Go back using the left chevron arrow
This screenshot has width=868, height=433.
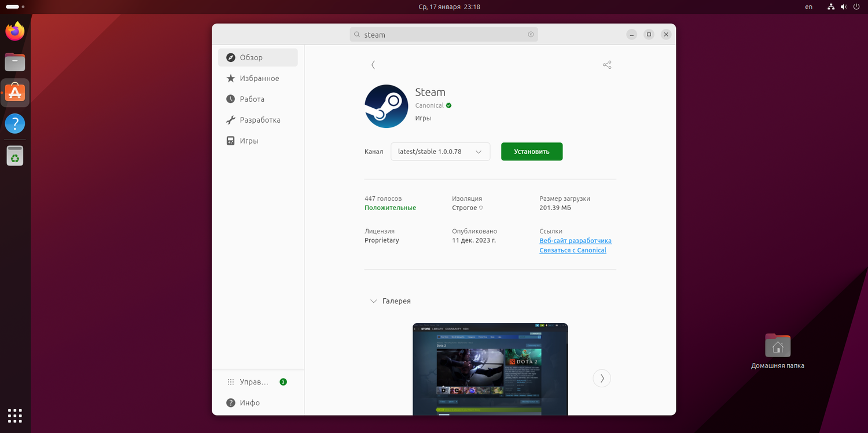(373, 65)
